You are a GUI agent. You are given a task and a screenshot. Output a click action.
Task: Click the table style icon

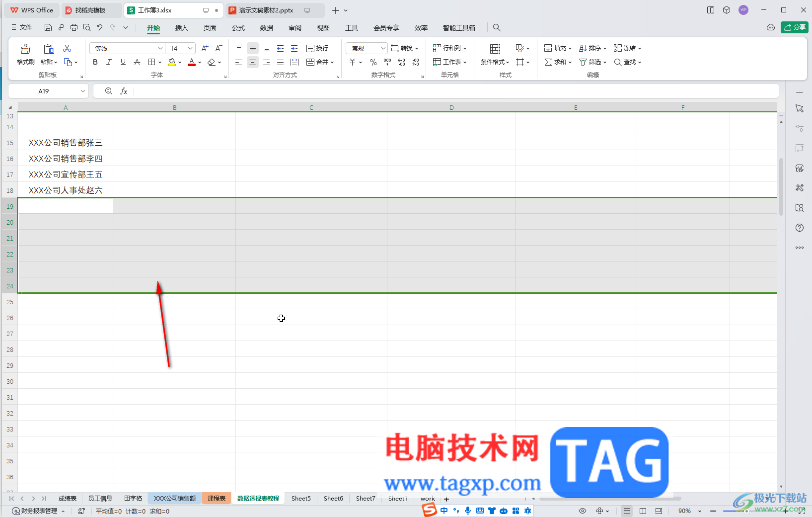520,48
